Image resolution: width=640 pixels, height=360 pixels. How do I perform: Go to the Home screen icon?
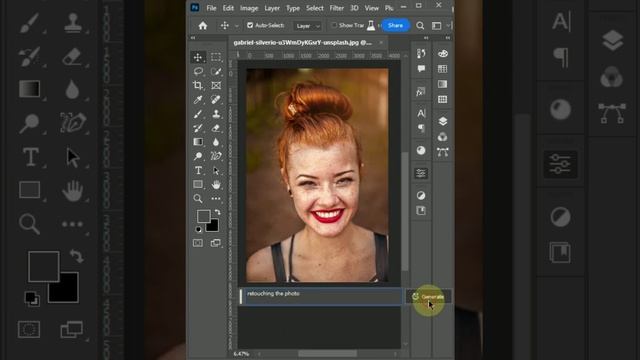pos(203,26)
